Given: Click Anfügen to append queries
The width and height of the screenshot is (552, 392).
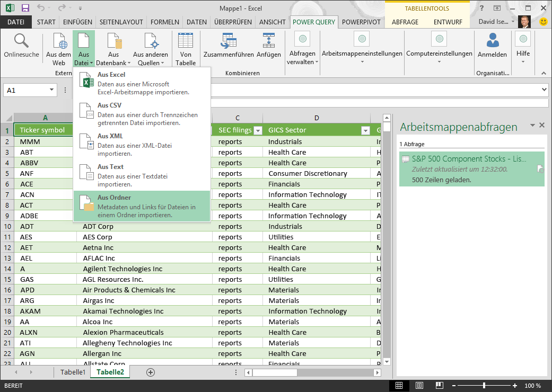Looking at the screenshot, I should point(269,46).
